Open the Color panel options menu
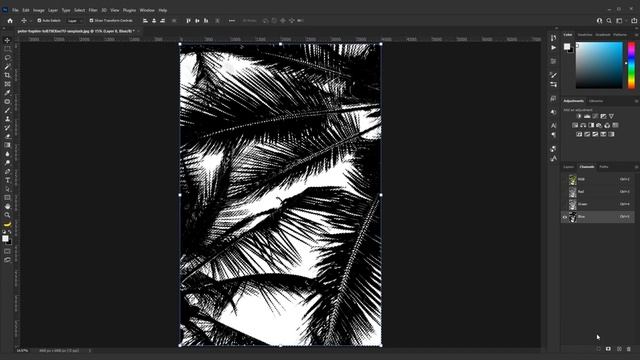 636,35
